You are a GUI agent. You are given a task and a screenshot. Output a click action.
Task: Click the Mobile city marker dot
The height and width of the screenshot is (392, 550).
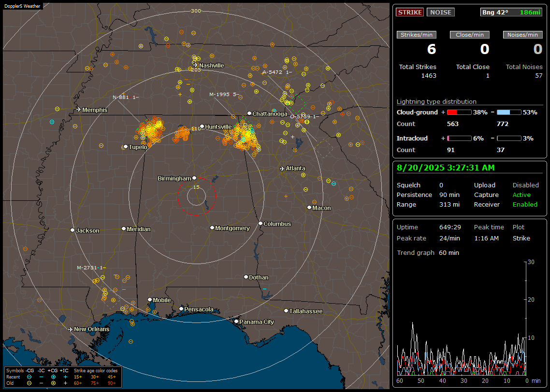click(150, 299)
